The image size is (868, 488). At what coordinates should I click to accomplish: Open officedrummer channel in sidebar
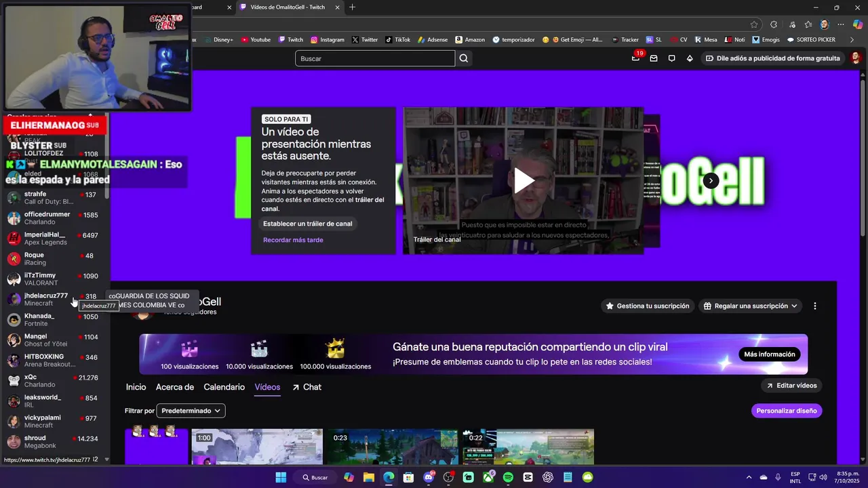[54, 218]
